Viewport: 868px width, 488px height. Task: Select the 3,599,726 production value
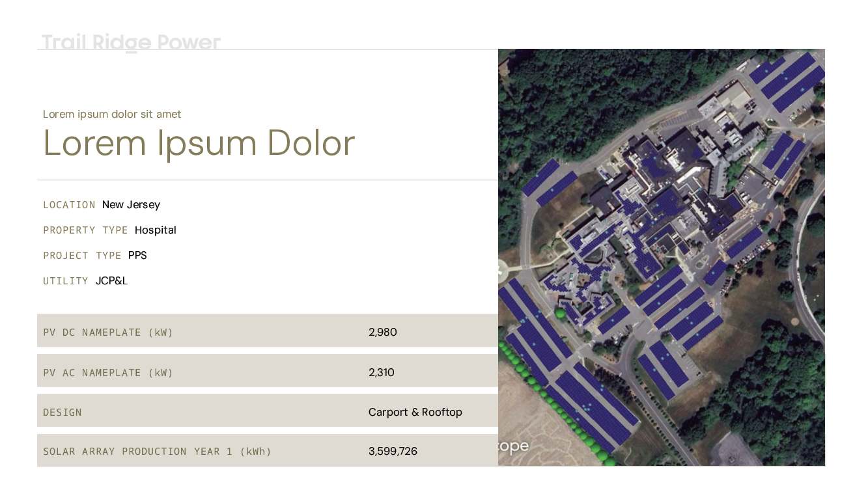pos(393,452)
